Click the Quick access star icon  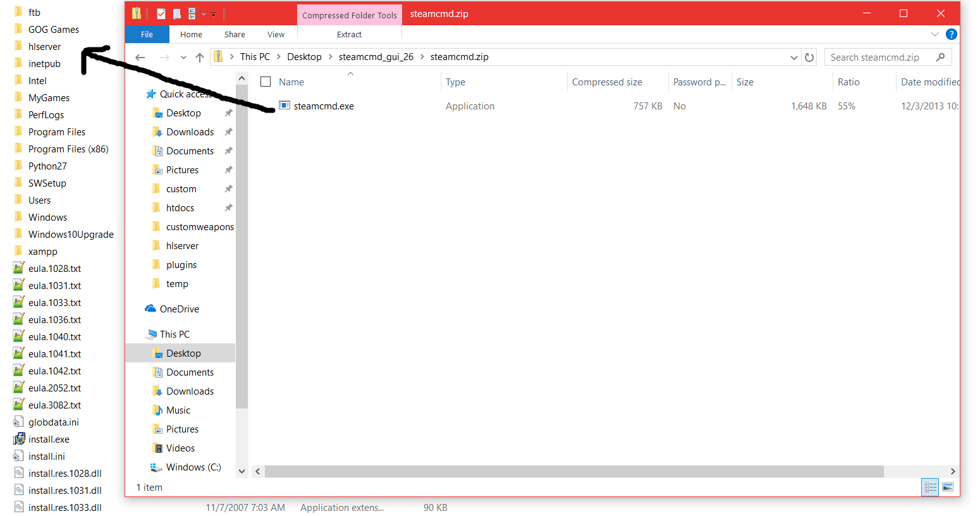(151, 94)
